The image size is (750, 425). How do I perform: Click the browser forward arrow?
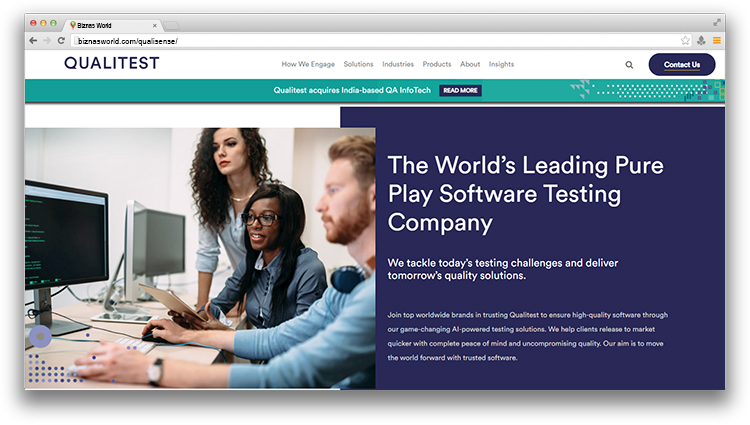[x=46, y=40]
